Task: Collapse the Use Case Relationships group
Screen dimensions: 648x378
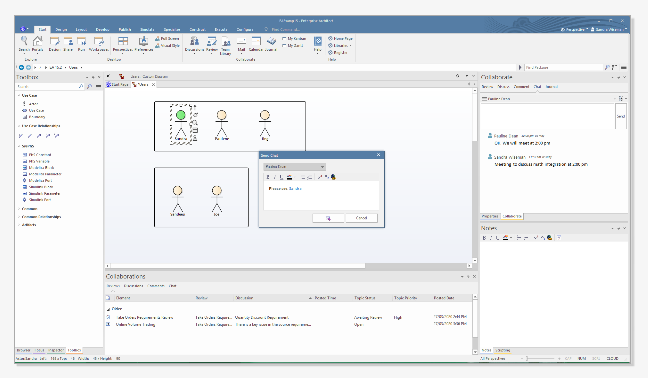Action: pos(19,126)
